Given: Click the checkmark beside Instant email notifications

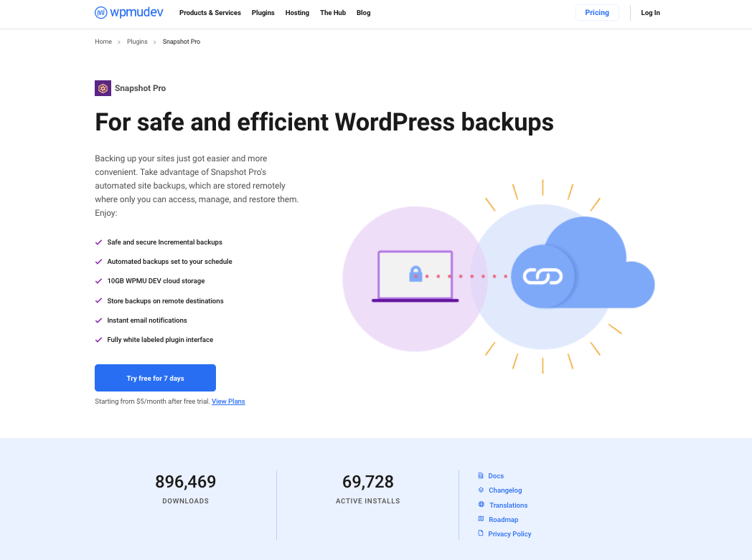Looking at the screenshot, I should [98, 320].
